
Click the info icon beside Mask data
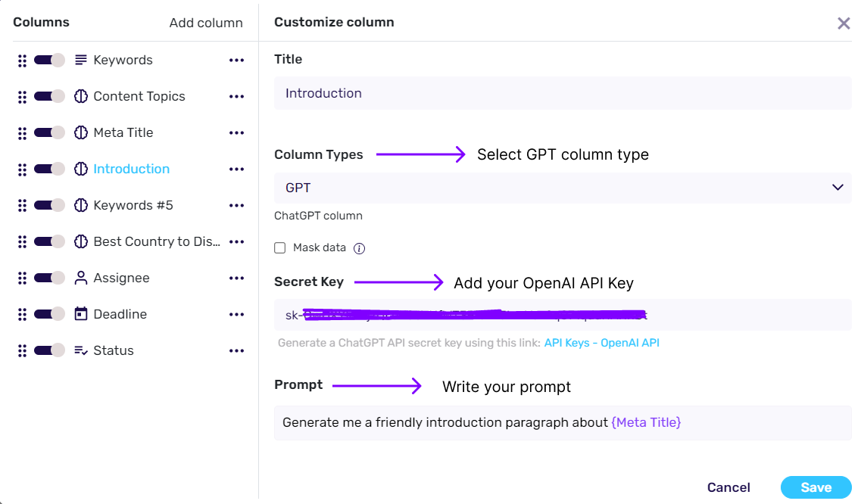tap(360, 247)
